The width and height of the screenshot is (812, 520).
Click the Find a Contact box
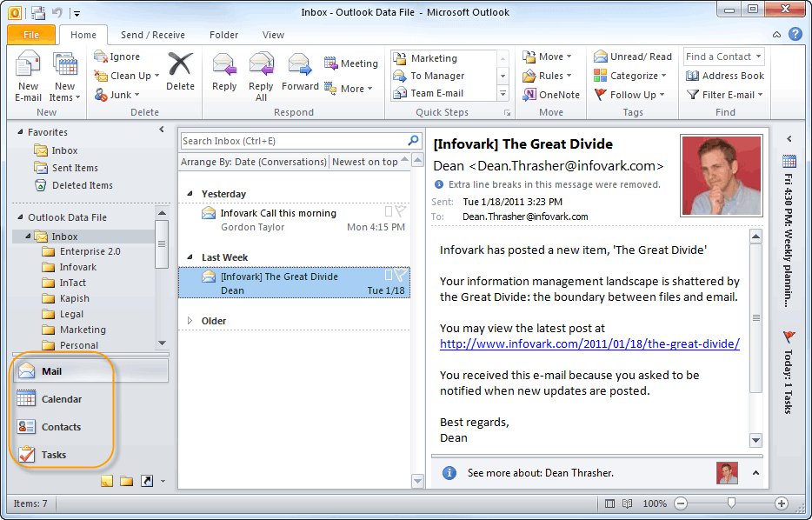pyautogui.click(x=723, y=57)
